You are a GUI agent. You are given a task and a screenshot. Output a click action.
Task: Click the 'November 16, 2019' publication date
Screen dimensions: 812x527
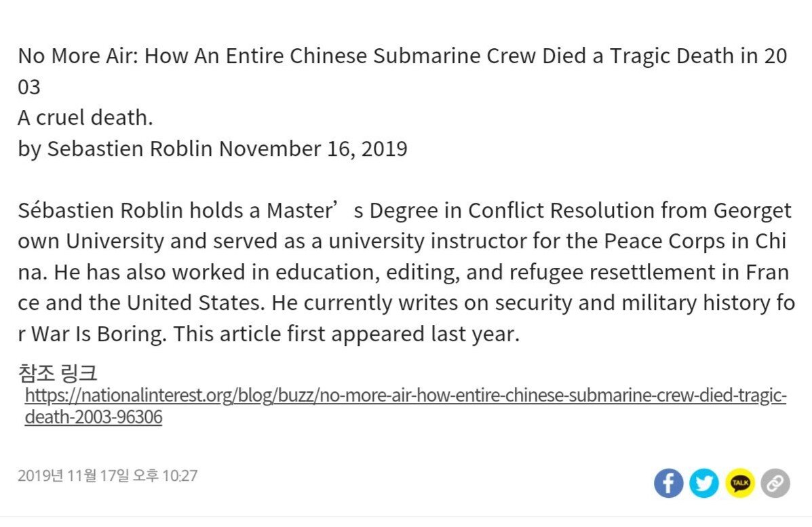[x=313, y=149]
